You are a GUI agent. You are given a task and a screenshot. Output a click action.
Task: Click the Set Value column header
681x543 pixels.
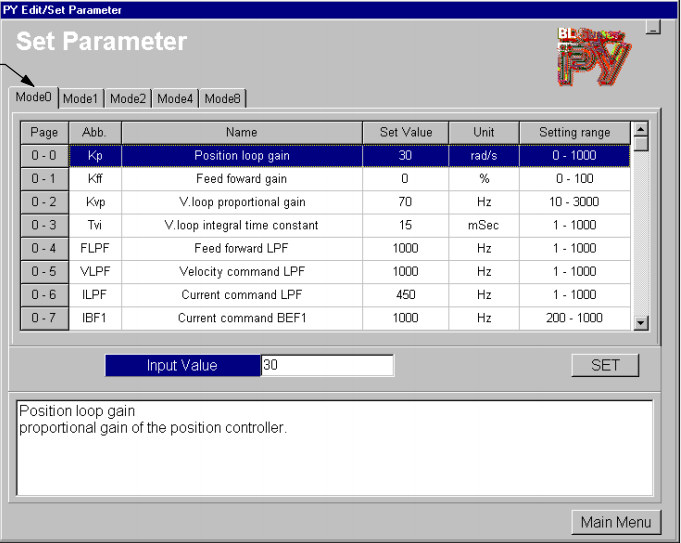pos(404,132)
